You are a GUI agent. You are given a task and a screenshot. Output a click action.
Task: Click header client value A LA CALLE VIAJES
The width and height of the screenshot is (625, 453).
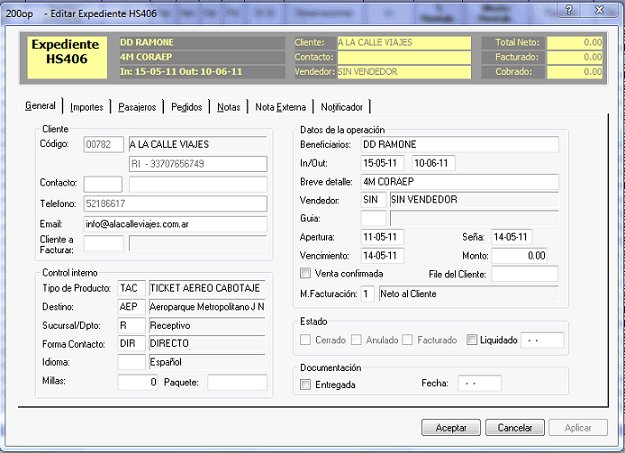pyautogui.click(x=404, y=43)
